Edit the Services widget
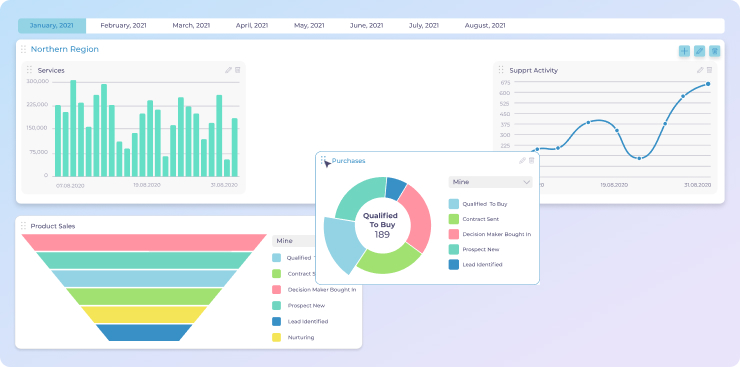The image size is (740, 367). pyautogui.click(x=228, y=70)
